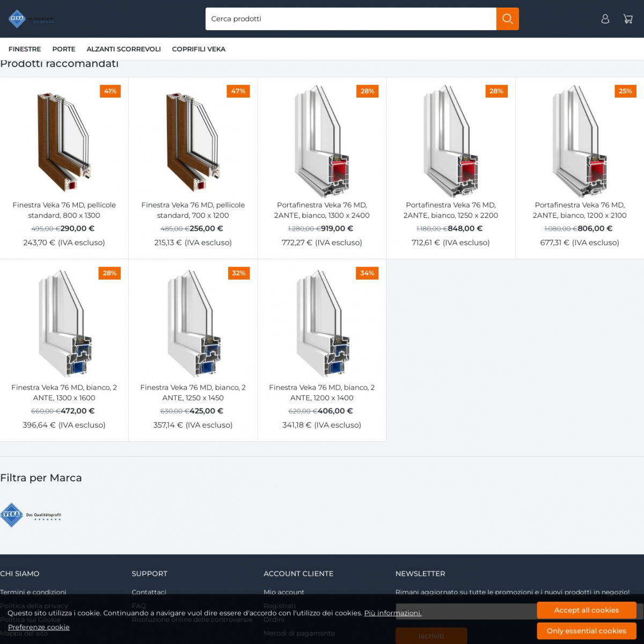Filter by the VEKA brand logo

point(31,515)
